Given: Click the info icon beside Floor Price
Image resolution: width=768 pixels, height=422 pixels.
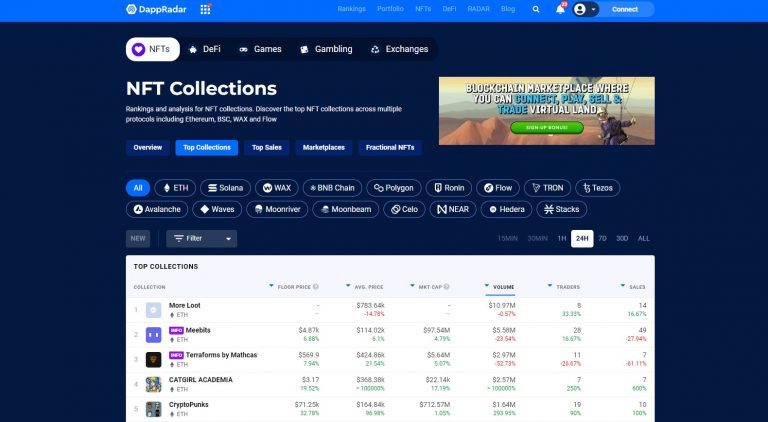Looking at the screenshot, I should [316, 287].
